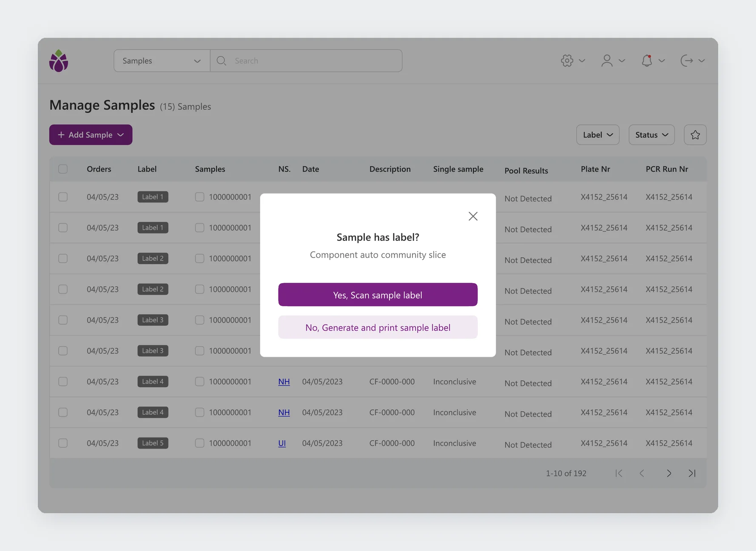Image resolution: width=756 pixels, height=551 pixels.
Task: Click the Single sample column header
Action: pos(458,169)
